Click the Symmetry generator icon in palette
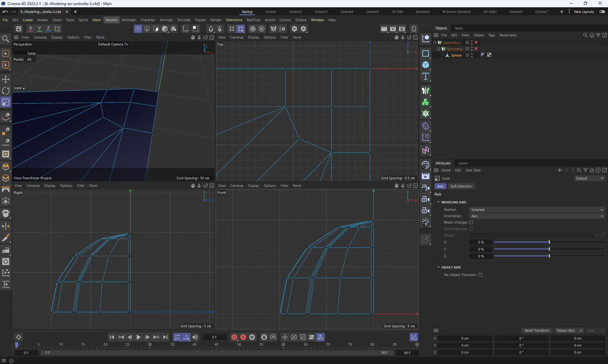 (x=426, y=91)
